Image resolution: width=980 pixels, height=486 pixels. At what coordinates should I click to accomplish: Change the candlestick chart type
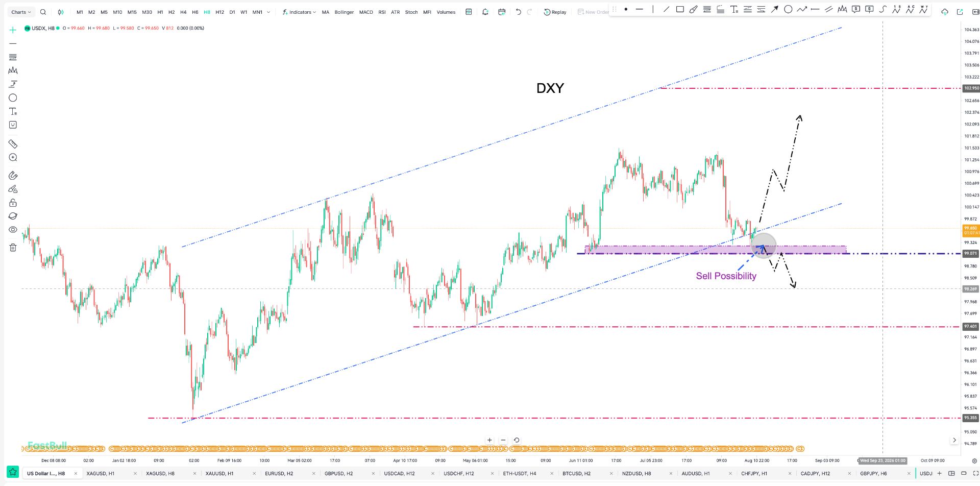[x=61, y=12]
